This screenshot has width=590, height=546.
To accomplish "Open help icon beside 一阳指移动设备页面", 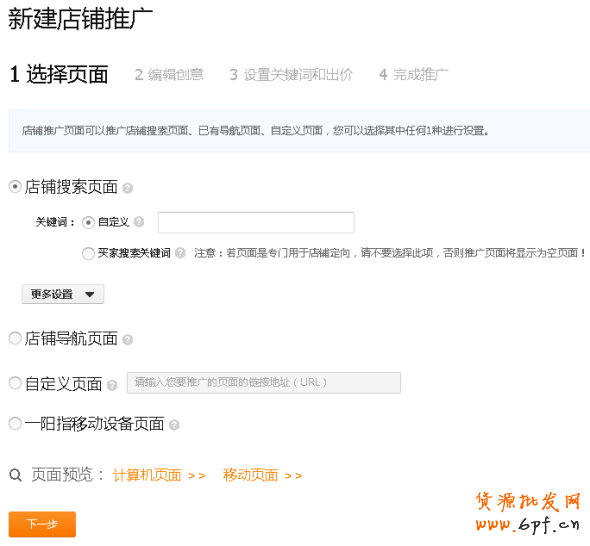I will pyautogui.click(x=174, y=425).
